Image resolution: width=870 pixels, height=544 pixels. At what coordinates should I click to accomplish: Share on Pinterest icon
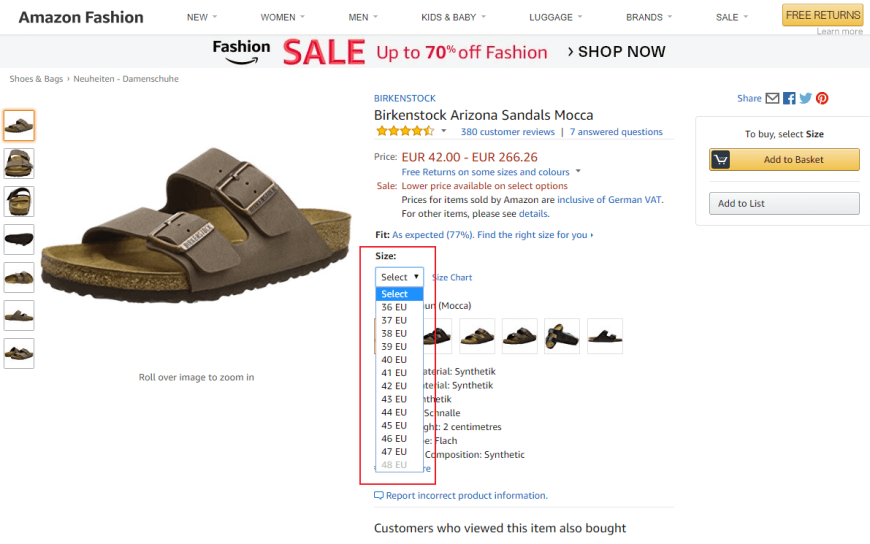pyautogui.click(x=822, y=98)
